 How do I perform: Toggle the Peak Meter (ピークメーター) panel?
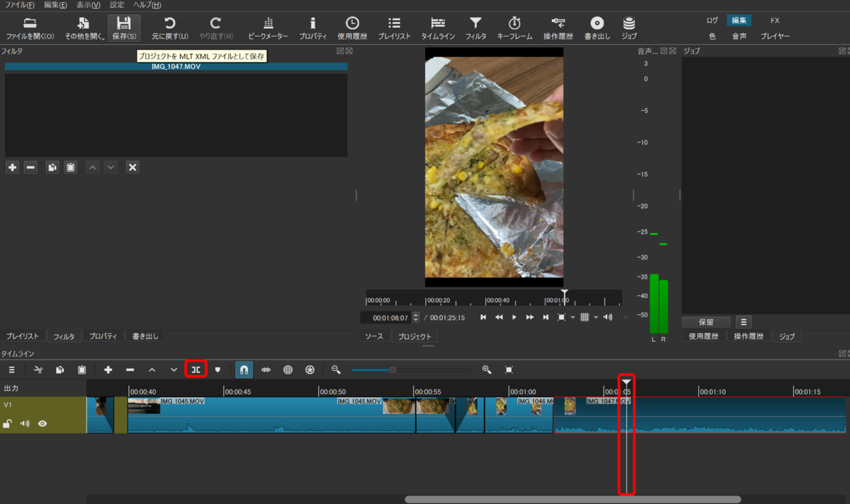pos(268,28)
